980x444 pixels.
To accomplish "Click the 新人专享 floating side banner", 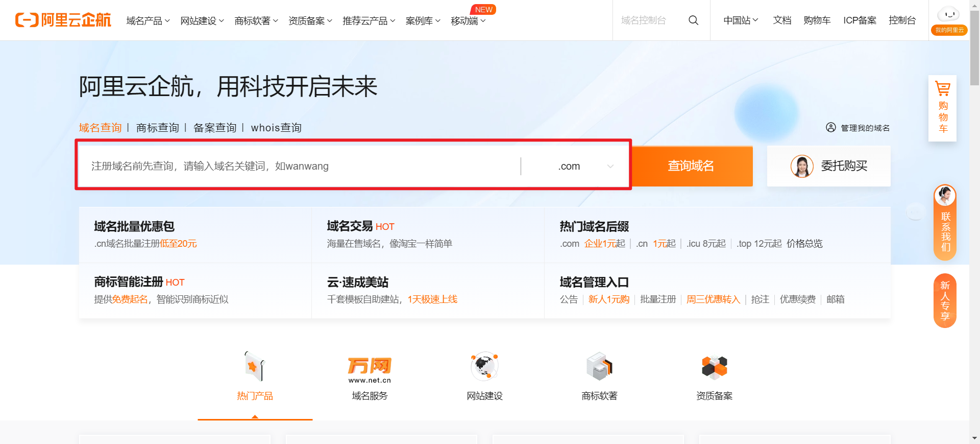I will tap(945, 300).
